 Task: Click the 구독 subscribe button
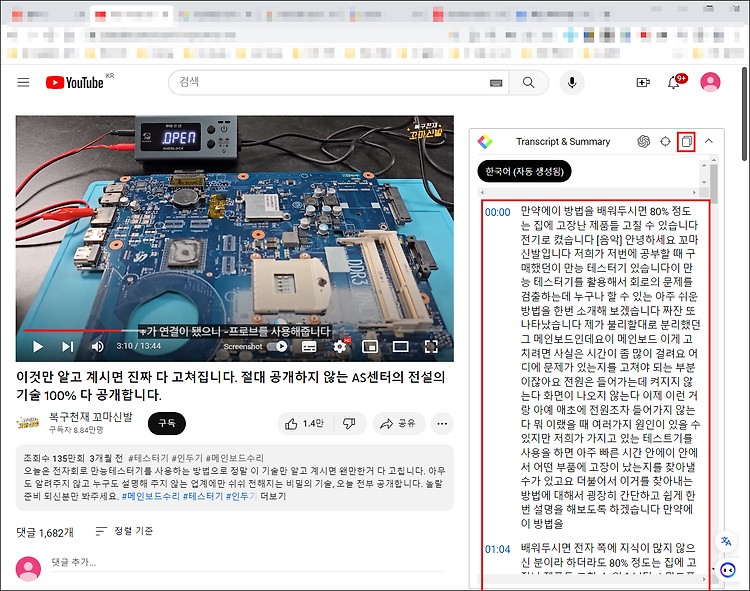point(167,423)
